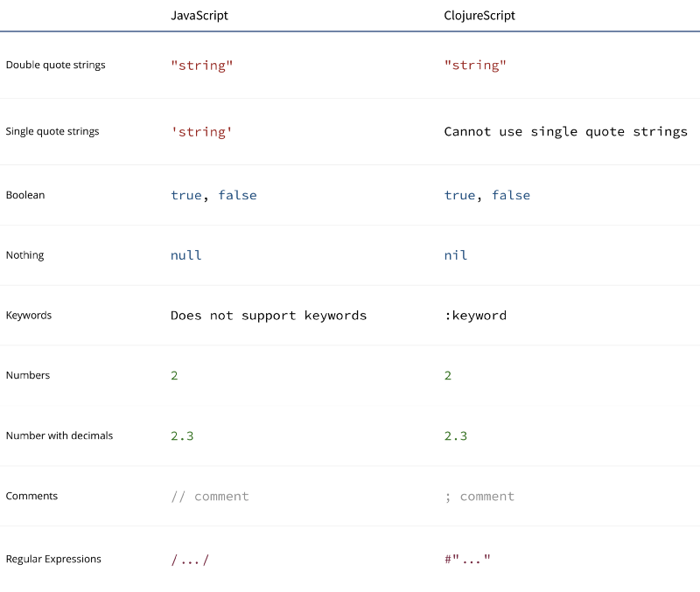Click the nil value in ClojureScript column

(456, 255)
